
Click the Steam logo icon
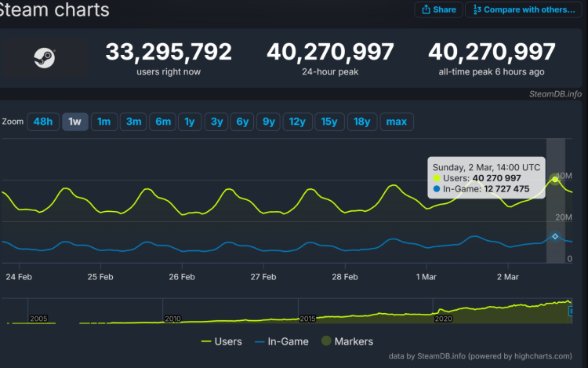[42, 57]
